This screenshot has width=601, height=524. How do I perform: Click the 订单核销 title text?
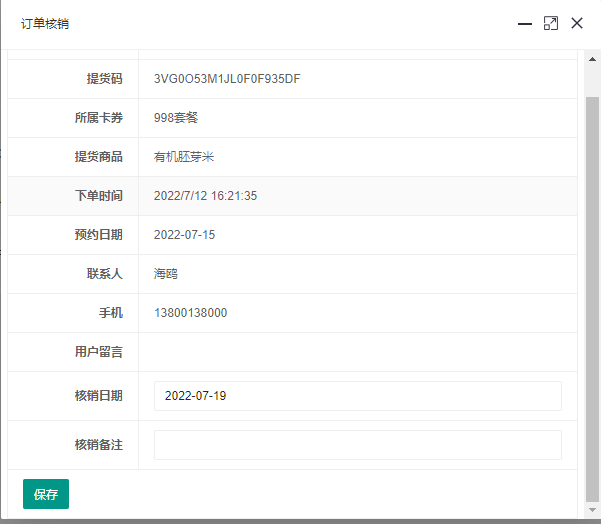[x=45, y=23]
